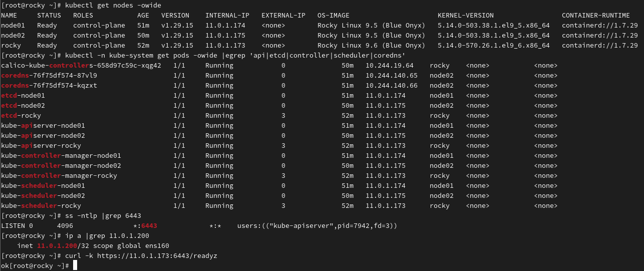Image resolution: width=644 pixels, height=271 pixels.
Task: Click the kube-controller-manager-rocky pod name
Action: click(59, 175)
